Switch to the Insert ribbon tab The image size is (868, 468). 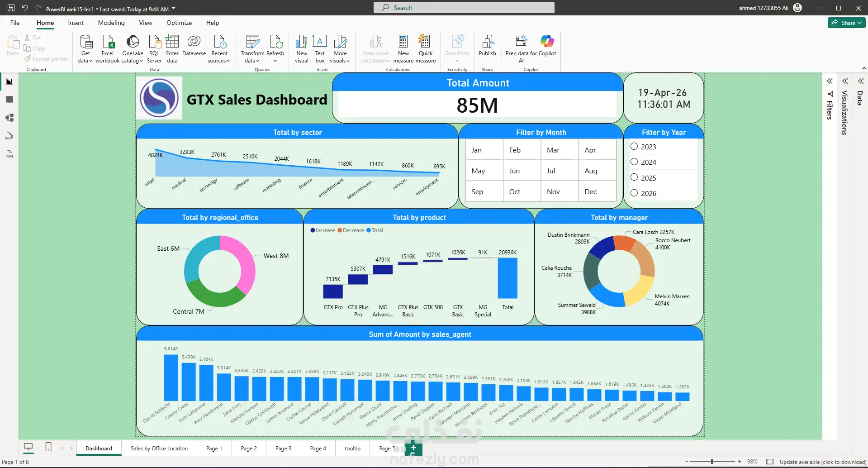point(76,23)
